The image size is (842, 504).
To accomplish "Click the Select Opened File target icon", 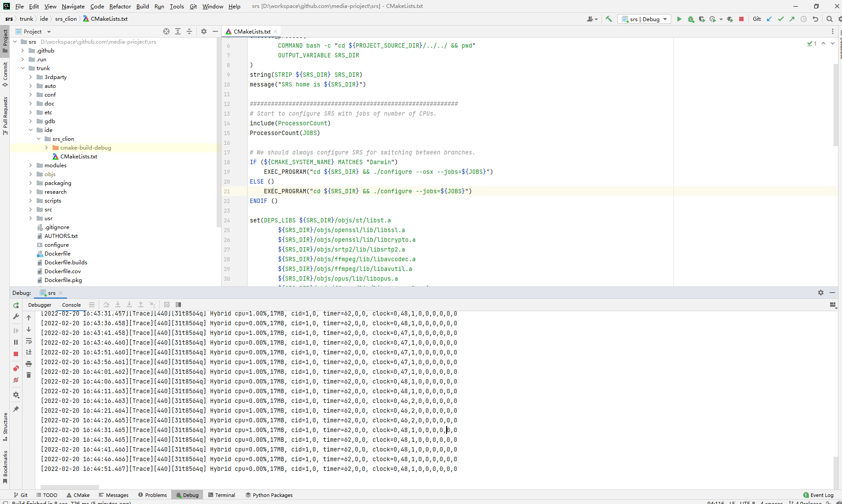I will [x=166, y=31].
